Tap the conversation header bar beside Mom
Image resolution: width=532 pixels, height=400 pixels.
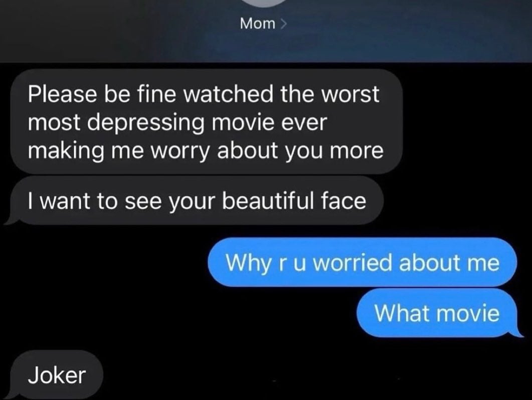tap(407, 31)
